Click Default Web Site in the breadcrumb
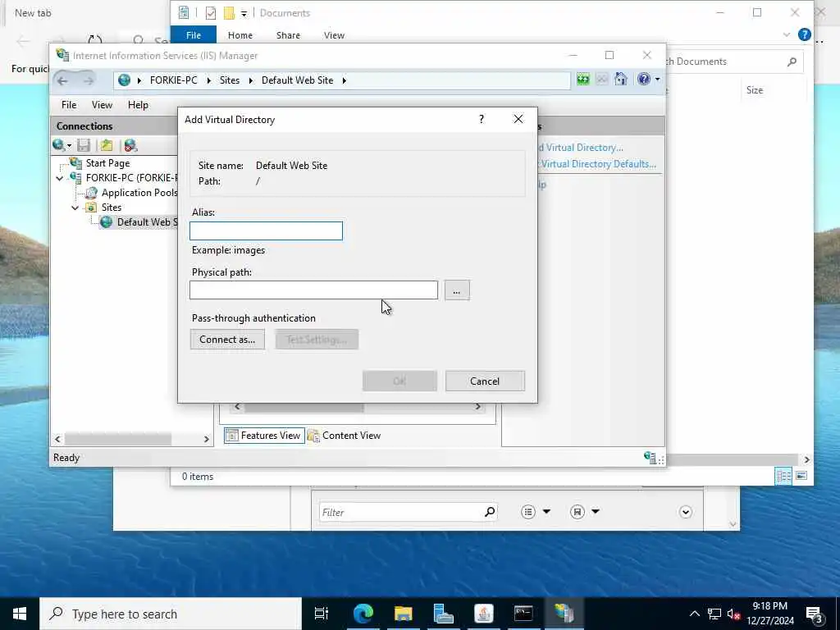The height and width of the screenshot is (630, 840). point(297,80)
